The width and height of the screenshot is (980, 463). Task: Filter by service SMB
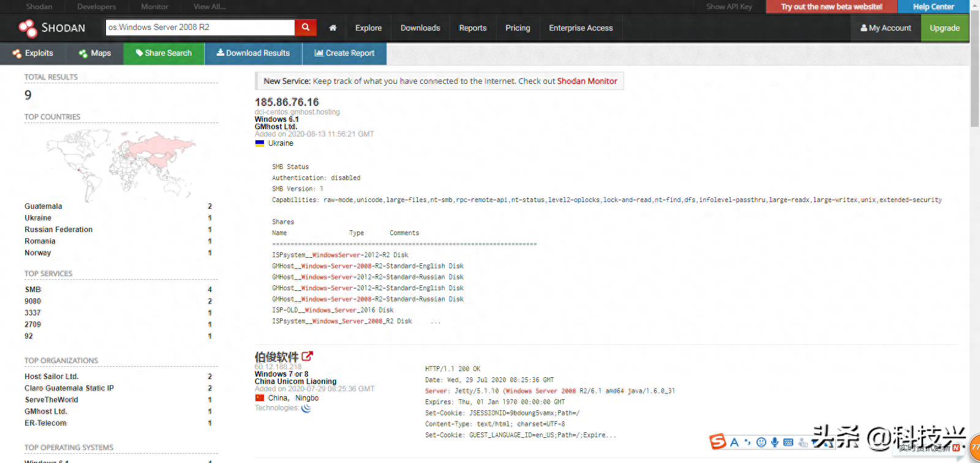click(x=32, y=290)
